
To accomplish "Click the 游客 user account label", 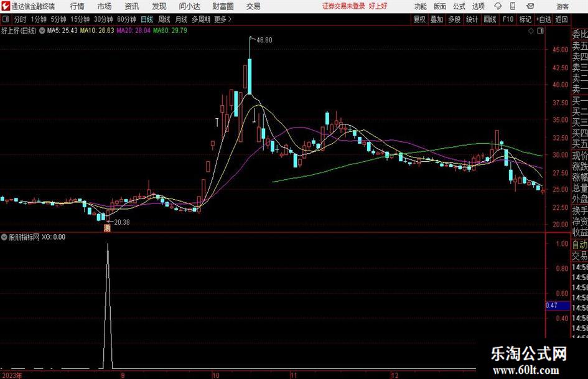I will click(x=562, y=6).
